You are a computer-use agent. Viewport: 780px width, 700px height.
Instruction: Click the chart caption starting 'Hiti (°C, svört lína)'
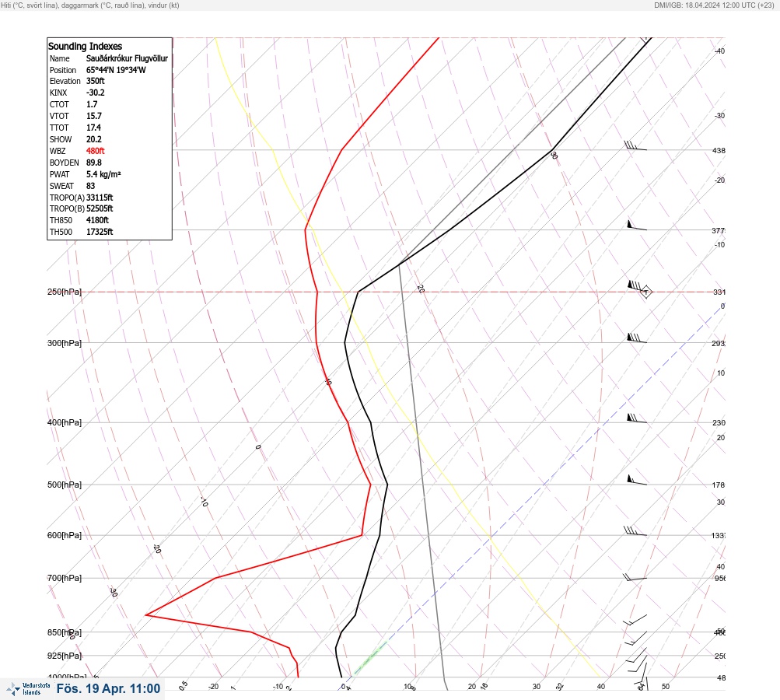pos(90,5)
